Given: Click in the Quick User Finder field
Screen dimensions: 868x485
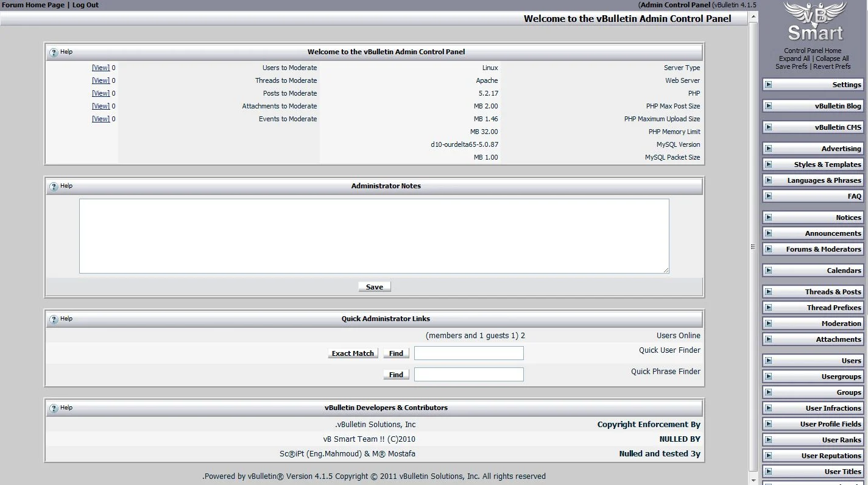Looking at the screenshot, I should [x=468, y=353].
